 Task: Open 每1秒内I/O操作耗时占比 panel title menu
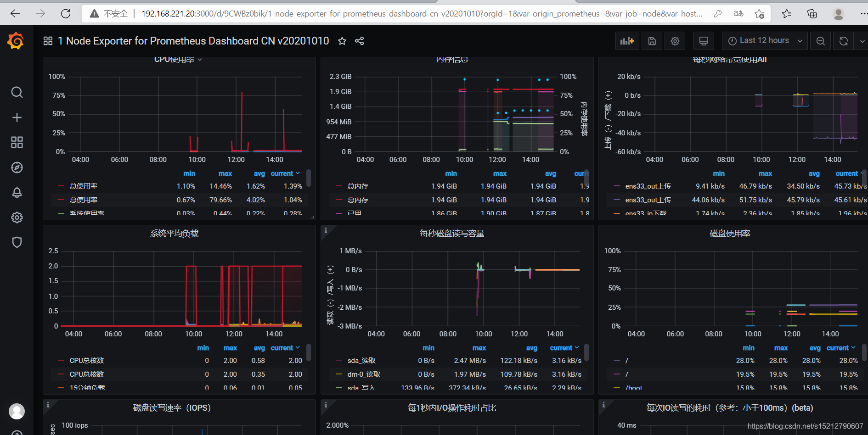pos(452,408)
